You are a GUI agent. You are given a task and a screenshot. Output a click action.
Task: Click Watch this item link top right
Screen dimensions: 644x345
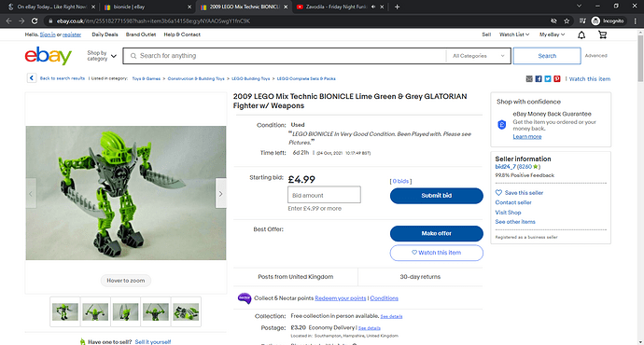(x=589, y=78)
